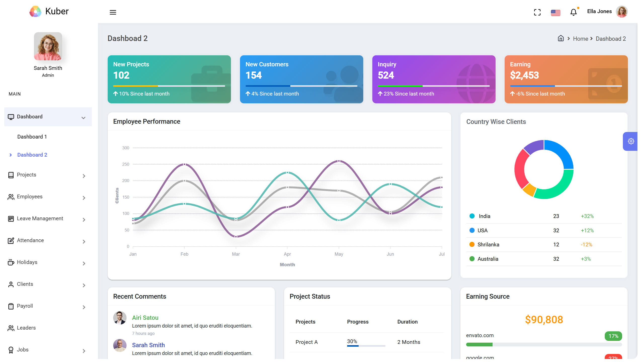Click the Leave Management icon
The height and width of the screenshot is (362, 644).
(11, 219)
